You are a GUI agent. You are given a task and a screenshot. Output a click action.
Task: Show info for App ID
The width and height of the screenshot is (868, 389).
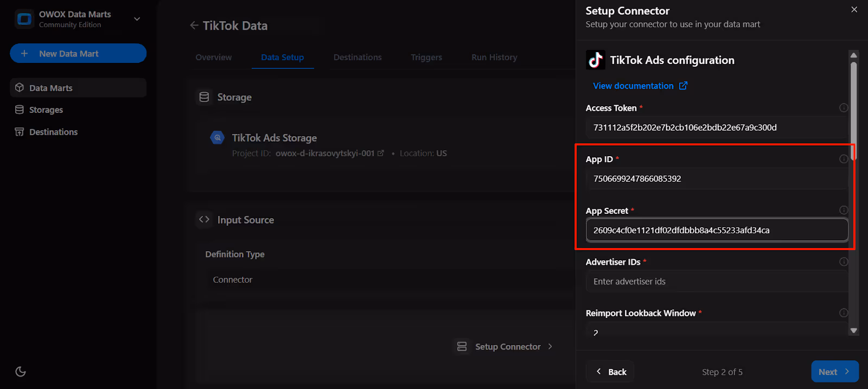(844, 159)
